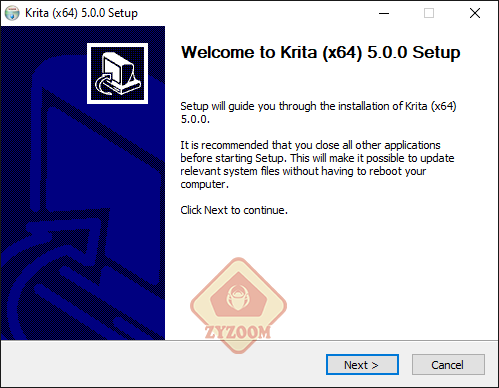The width and height of the screenshot is (499, 388).
Task: Open the Krita installer title bar icon
Action: pos(12,13)
